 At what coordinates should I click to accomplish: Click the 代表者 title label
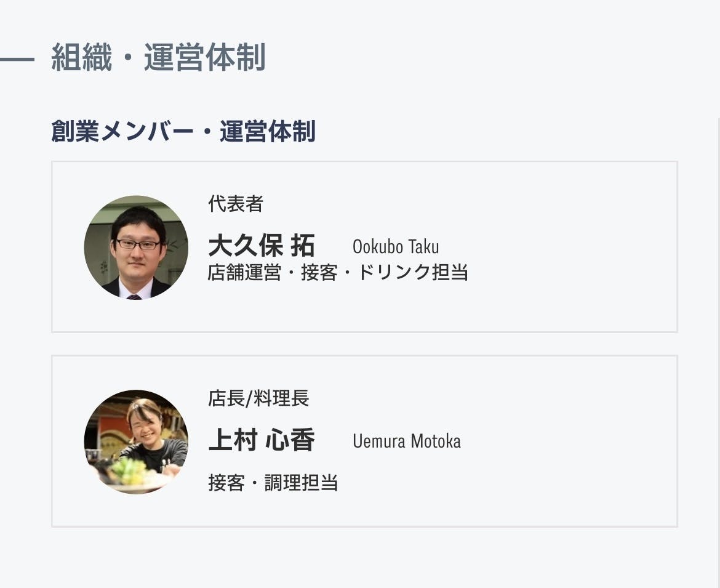pyautogui.click(x=236, y=204)
